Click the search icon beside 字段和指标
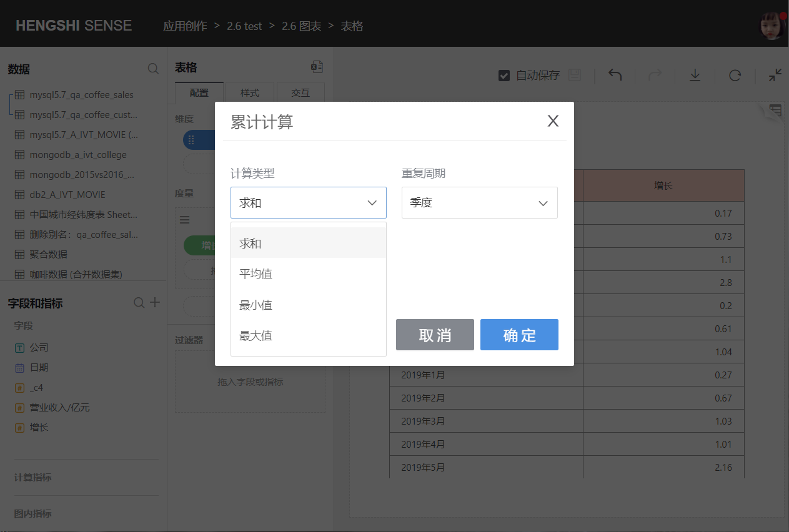 pyautogui.click(x=139, y=303)
